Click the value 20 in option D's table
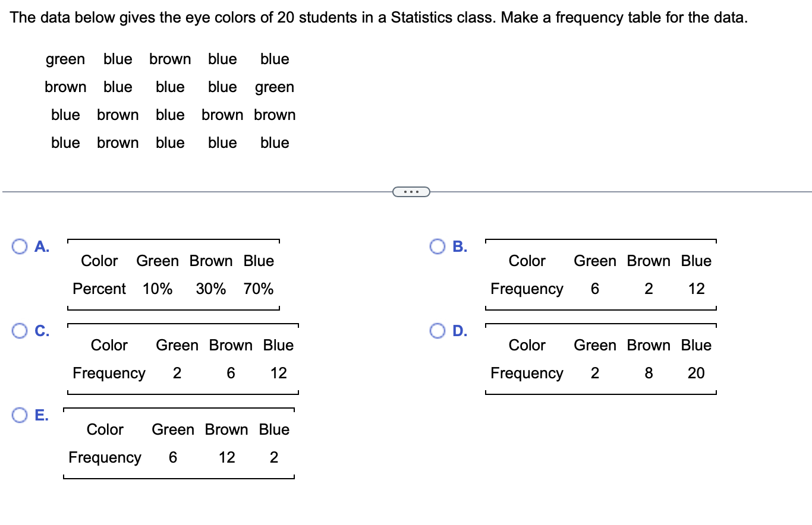Image resolution: width=812 pixels, height=525 pixels. pos(696,374)
